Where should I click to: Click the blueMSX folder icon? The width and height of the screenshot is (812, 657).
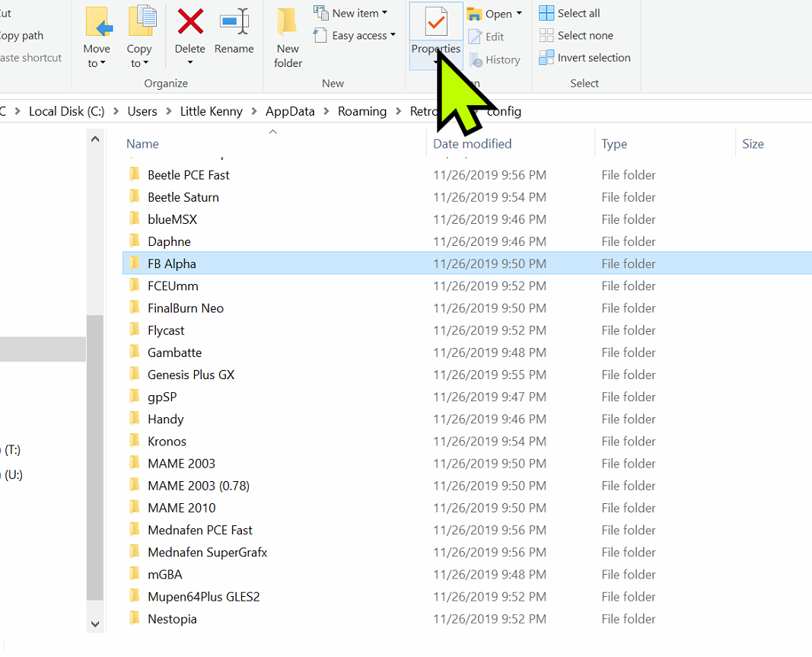point(134,219)
